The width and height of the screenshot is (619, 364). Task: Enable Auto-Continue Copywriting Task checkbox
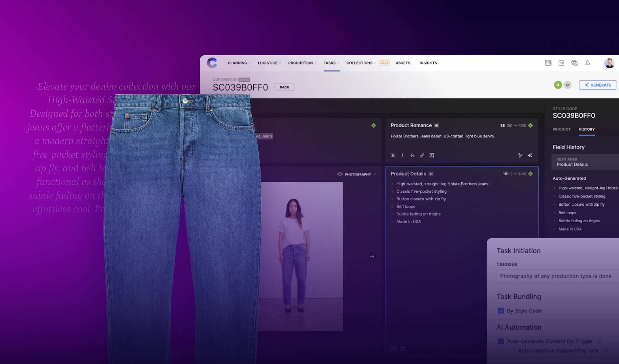(x=512, y=350)
